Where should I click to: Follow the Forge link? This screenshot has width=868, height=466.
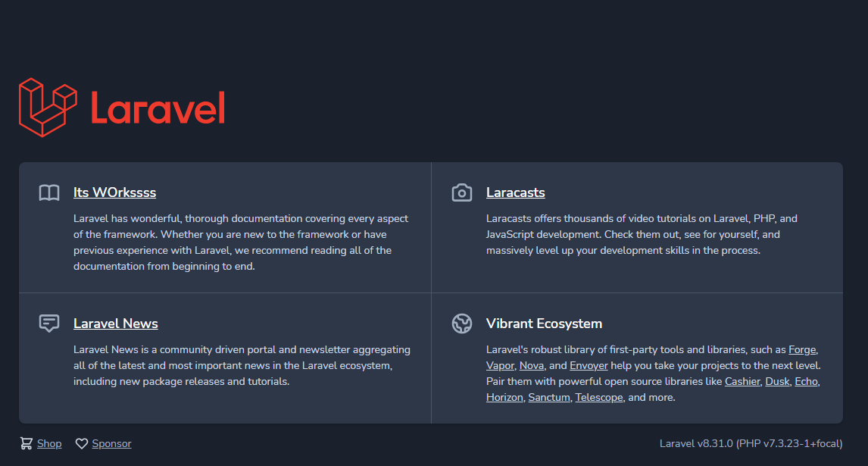[x=802, y=349]
